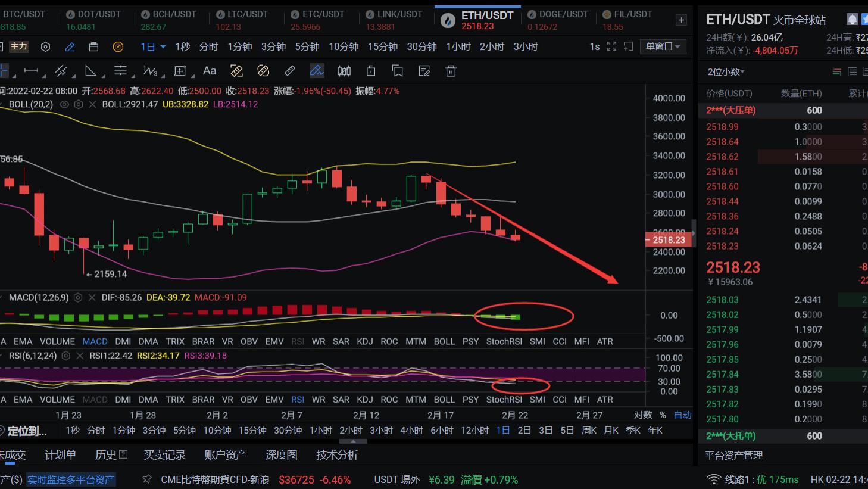
Task: Hide the RSI indicator using its eye icon
Action: coord(65,356)
